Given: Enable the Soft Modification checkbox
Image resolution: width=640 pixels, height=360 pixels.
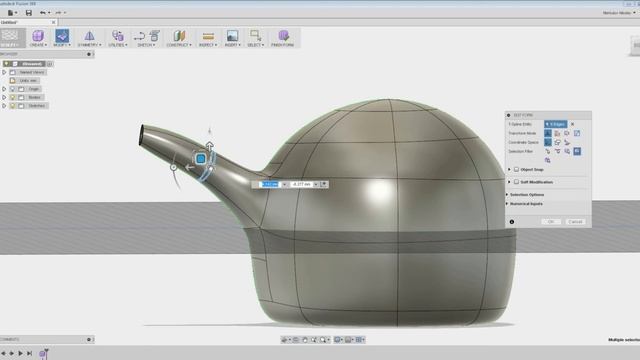Looking at the screenshot, I should [516, 182].
